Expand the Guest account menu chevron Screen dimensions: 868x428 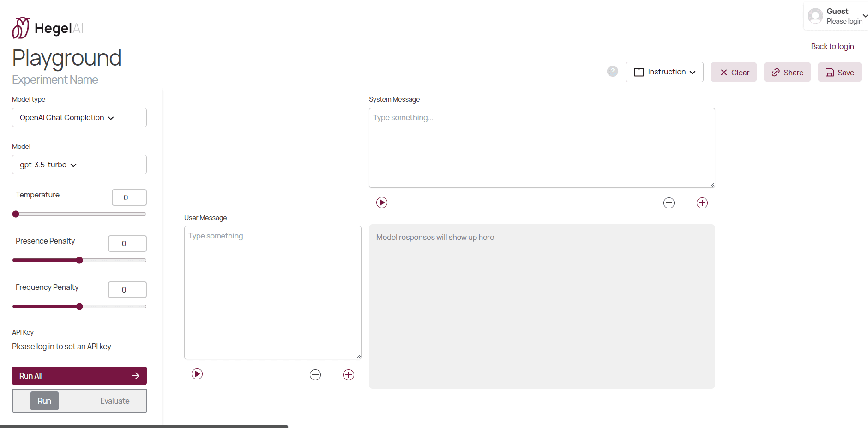pos(865,16)
